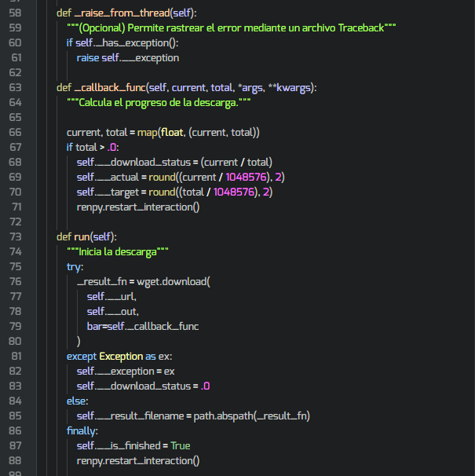Click the raise keyword on line 61
Viewport: 475px width, 476px height.
click(88, 58)
